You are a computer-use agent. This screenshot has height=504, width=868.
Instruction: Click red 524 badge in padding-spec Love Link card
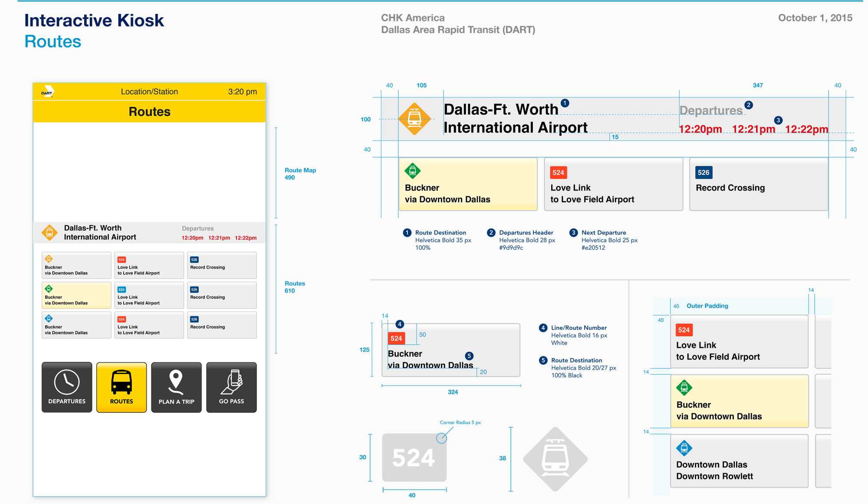point(684,330)
